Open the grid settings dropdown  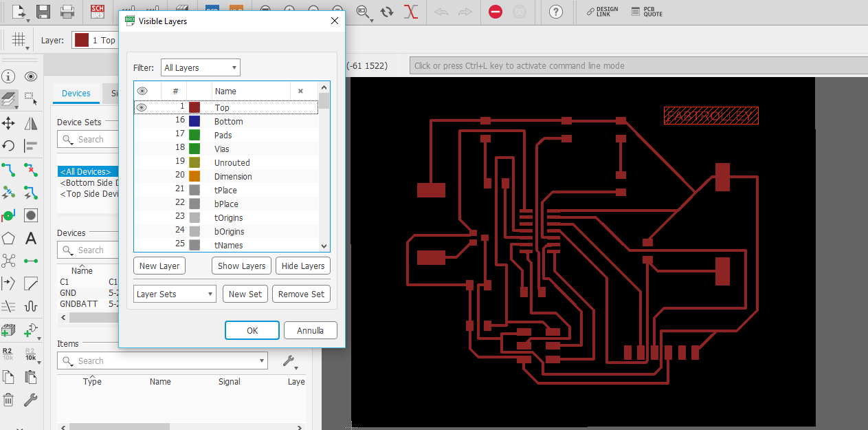19,40
